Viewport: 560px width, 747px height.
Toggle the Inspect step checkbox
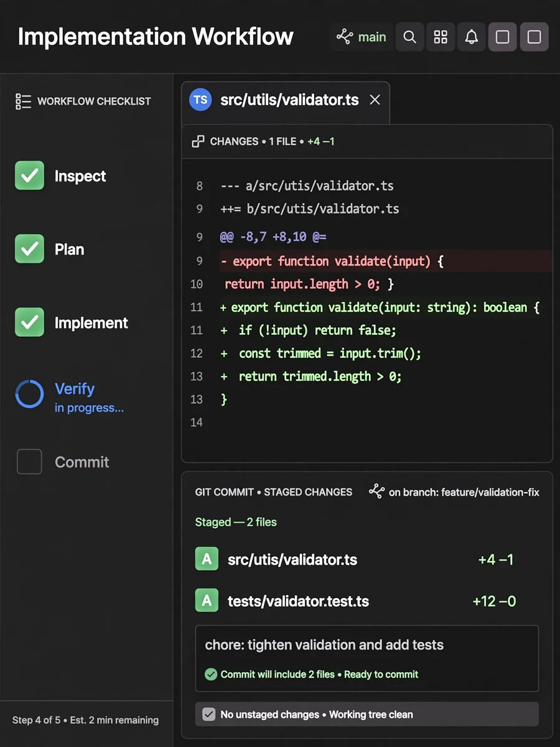[29, 176]
